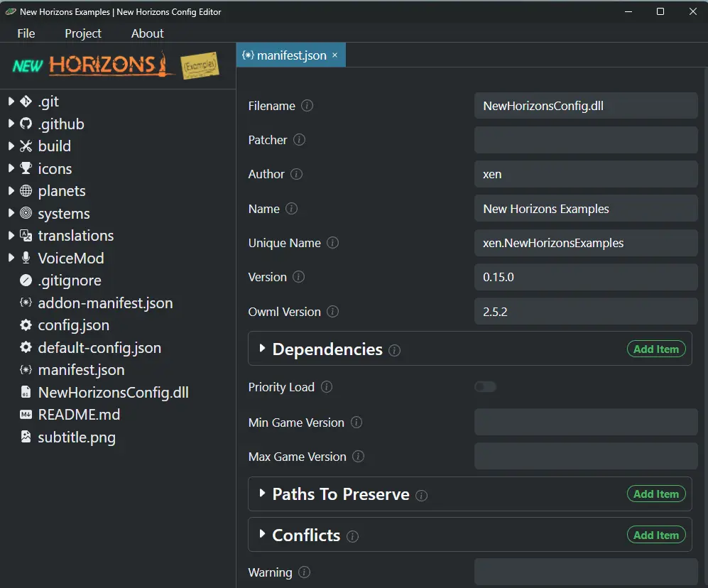
Task: Expand the systems folder in the sidebar
Action: pyautogui.click(x=11, y=213)
